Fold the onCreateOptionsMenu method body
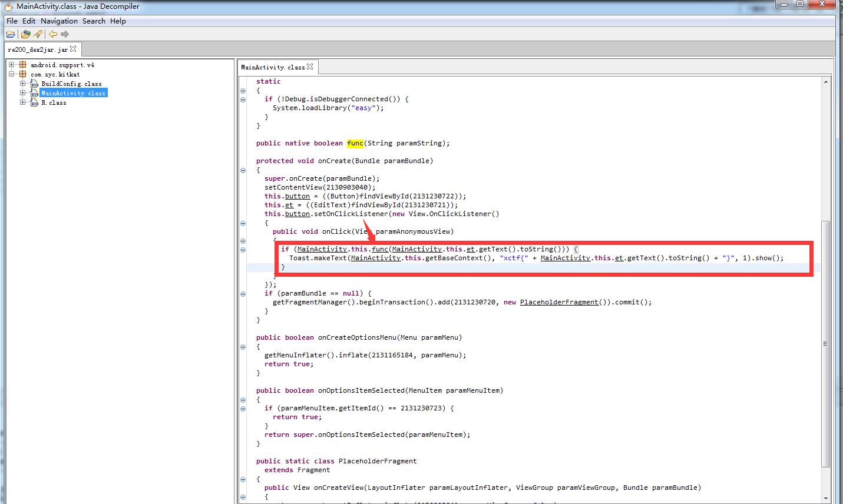843x504 pixels. (x=243, y=347)
